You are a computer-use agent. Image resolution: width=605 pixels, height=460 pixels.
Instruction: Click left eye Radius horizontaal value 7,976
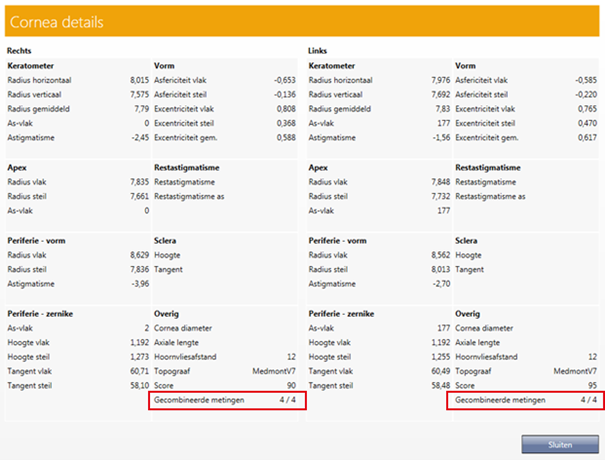tap(438, 78)
